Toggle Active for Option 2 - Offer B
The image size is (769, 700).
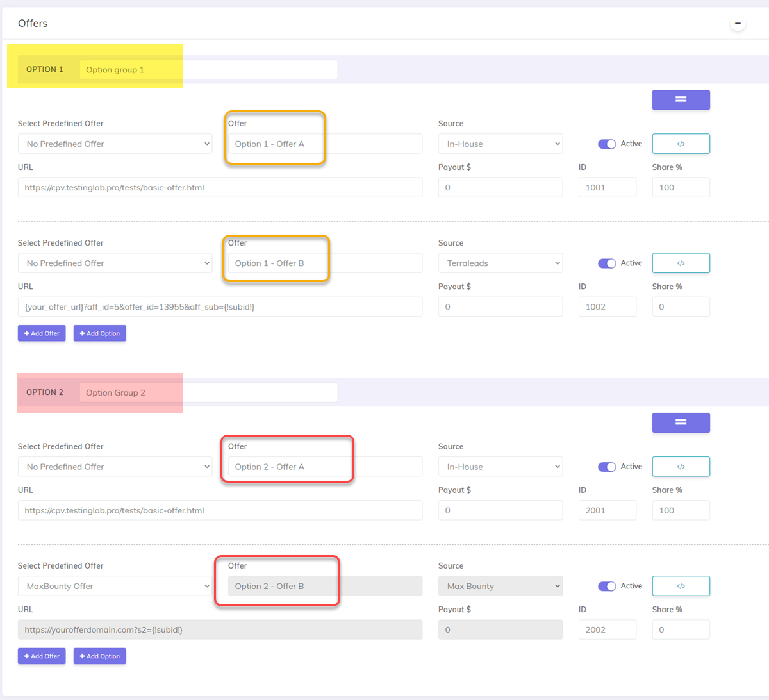[607, 585]
